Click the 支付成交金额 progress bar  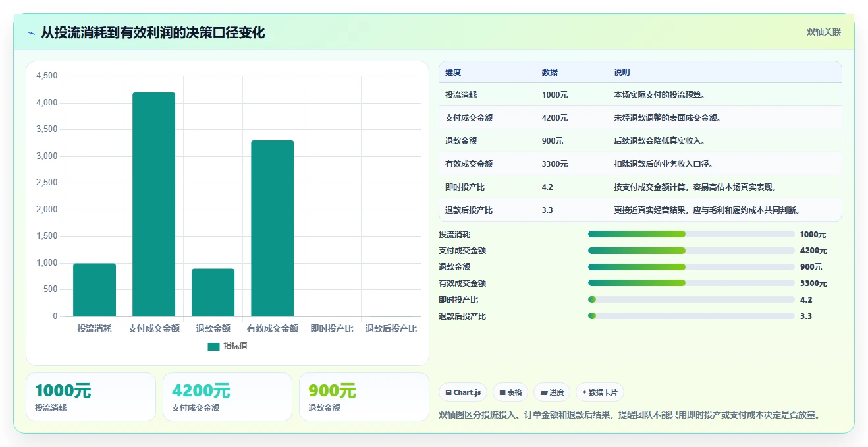point(691,251)
